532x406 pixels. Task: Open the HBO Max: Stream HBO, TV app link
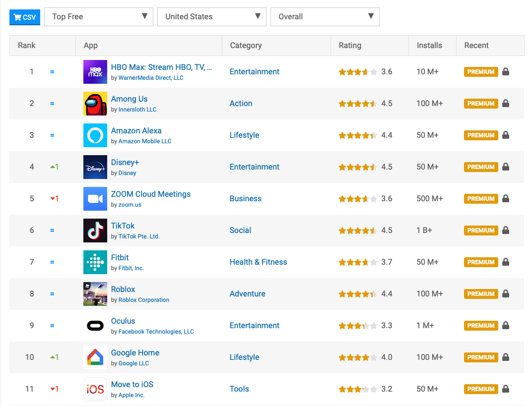point(161,67)
